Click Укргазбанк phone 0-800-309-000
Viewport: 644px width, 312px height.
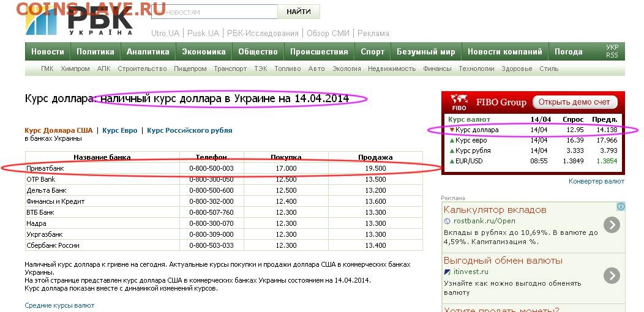(212, 234)
